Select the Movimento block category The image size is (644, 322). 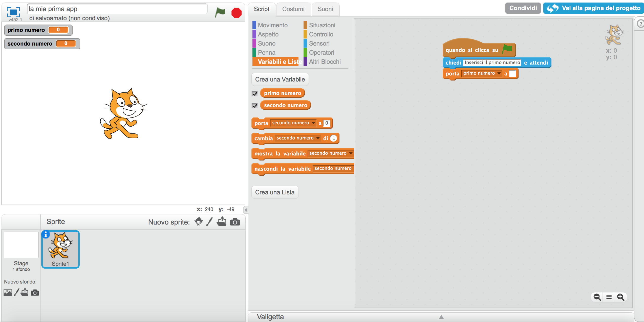(x=273, y=25)
